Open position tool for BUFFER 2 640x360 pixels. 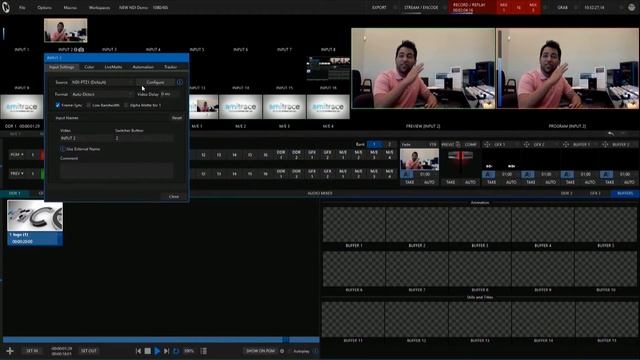(x=605, y=144)
